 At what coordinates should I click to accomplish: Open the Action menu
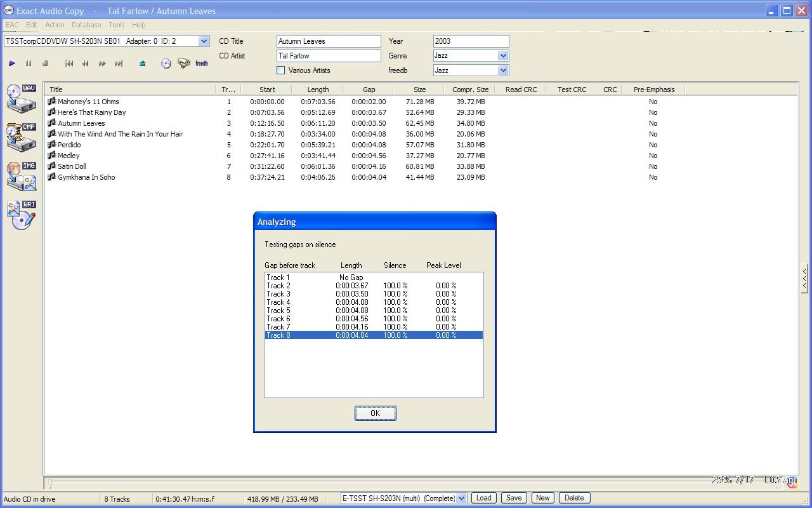tap(55, 25)
